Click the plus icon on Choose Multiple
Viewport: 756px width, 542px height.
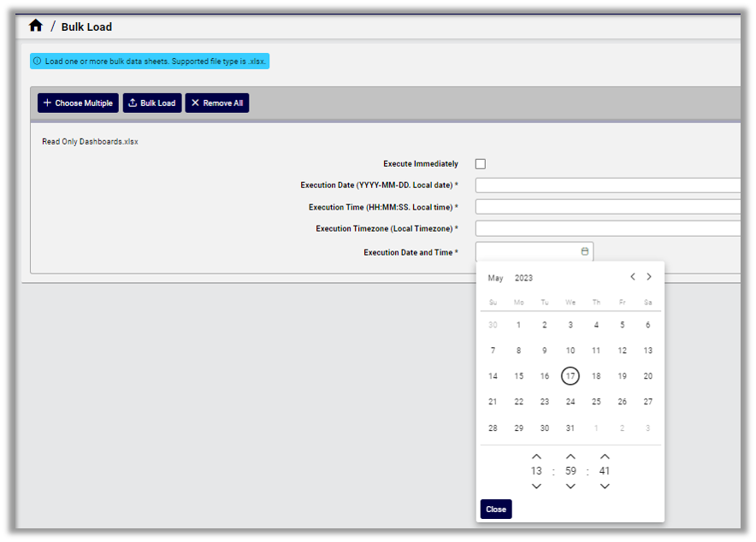(x=45, y=103)
